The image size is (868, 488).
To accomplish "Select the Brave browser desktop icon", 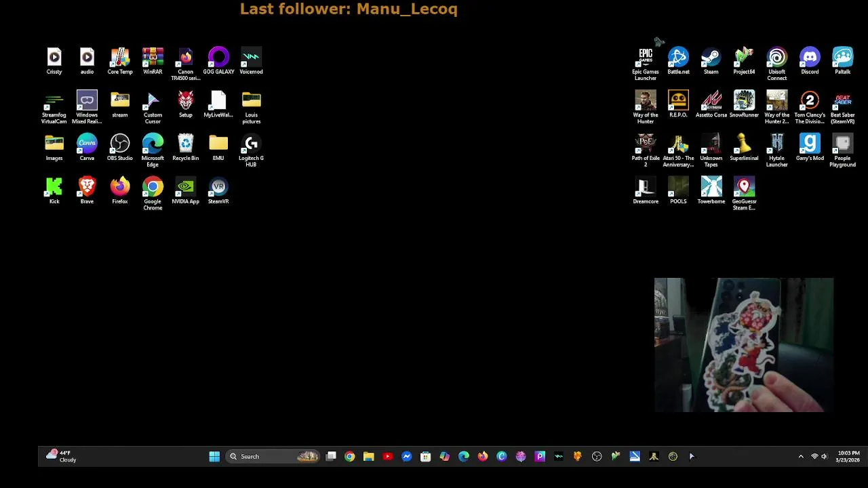I will (x=87, y=190).
